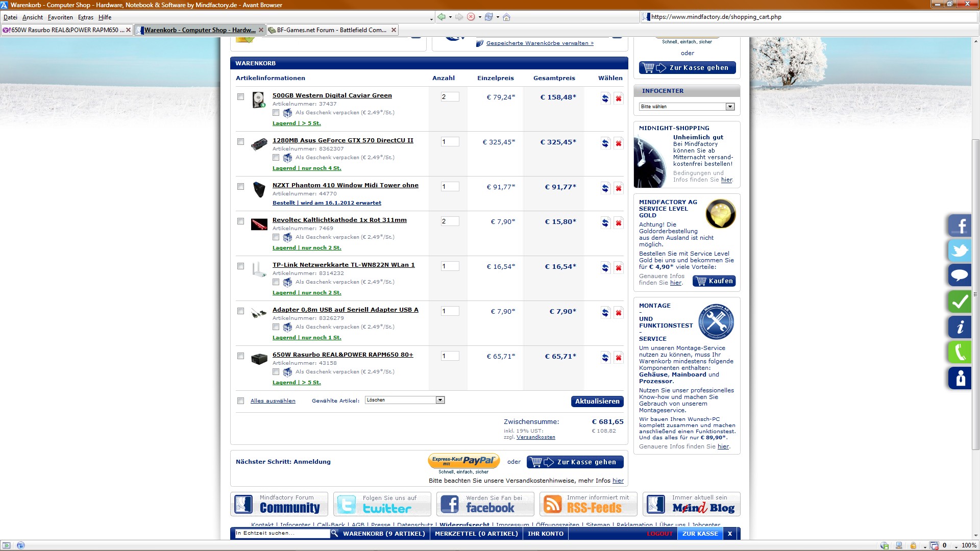Click the Aktualisieren button
The width and height of the screenshot is (980, 551).
tap(597, 402)
